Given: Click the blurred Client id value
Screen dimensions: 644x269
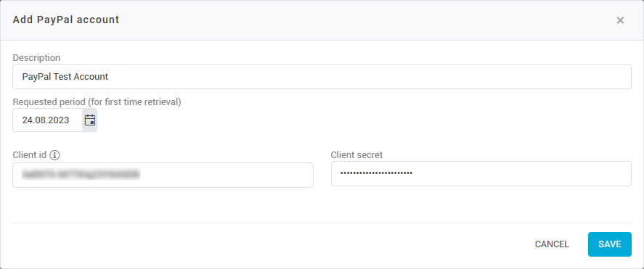Looking at the screenshot, I should tap(81, 175).
